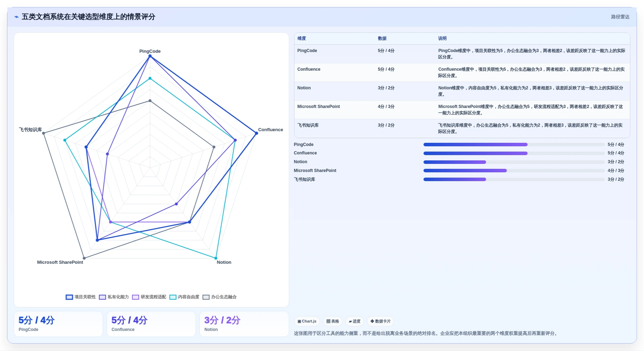The image size is (644, 351).
Task: Open the Notion 3分 / 2分 stat card
Action: pos(244,324)
